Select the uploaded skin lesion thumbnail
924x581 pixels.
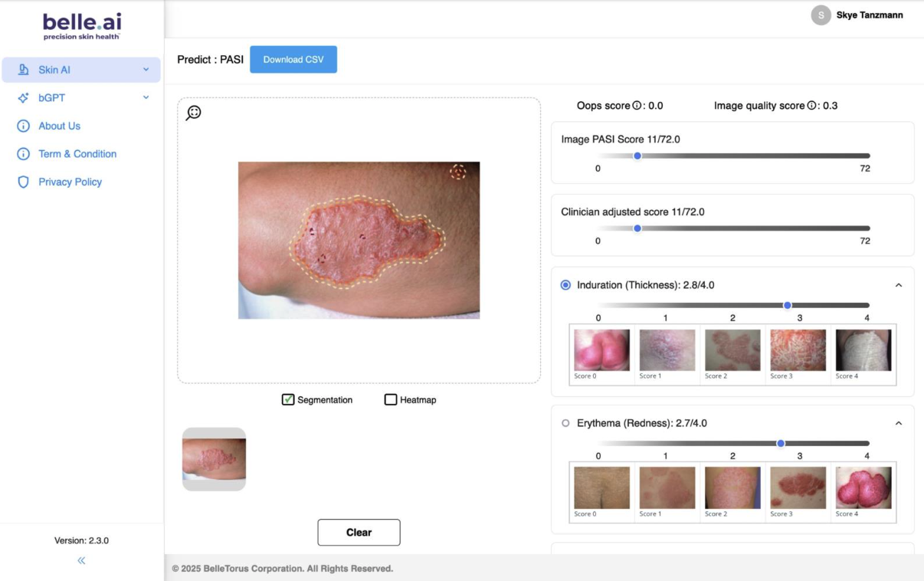214,459
